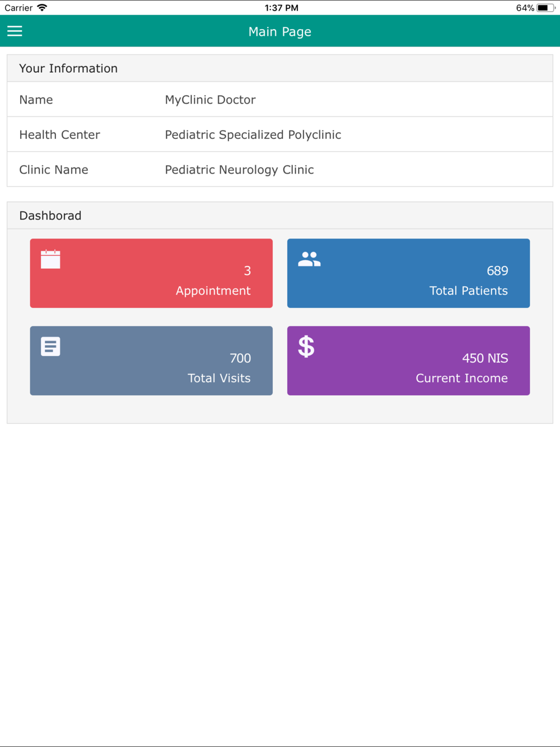This screenshot has height=747, width=560.
Task: Open the Total Visits card
Action: coord(151,361)
